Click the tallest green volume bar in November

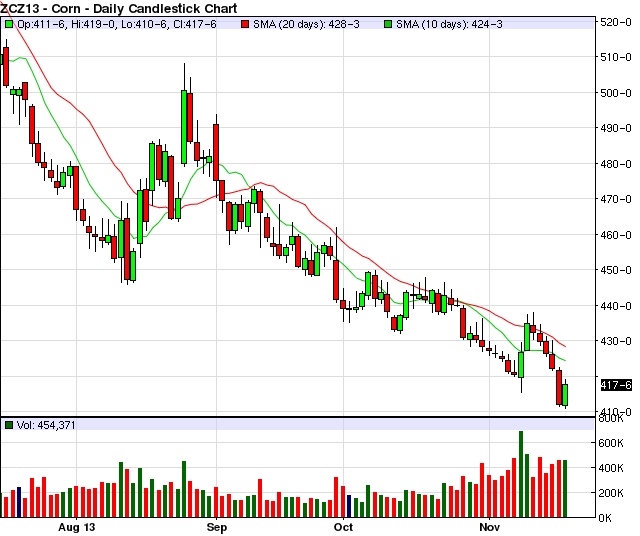click(x=521, y=474)
